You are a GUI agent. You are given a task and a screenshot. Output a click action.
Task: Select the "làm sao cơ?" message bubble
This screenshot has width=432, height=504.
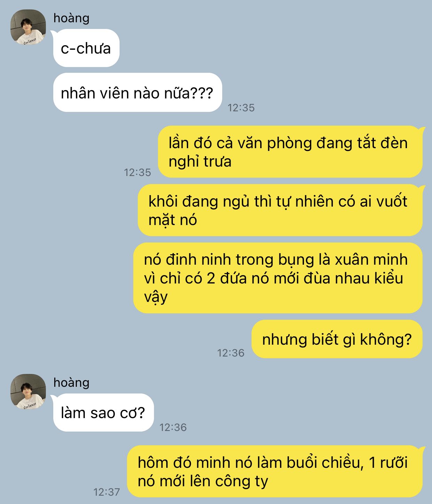[103, 413]
